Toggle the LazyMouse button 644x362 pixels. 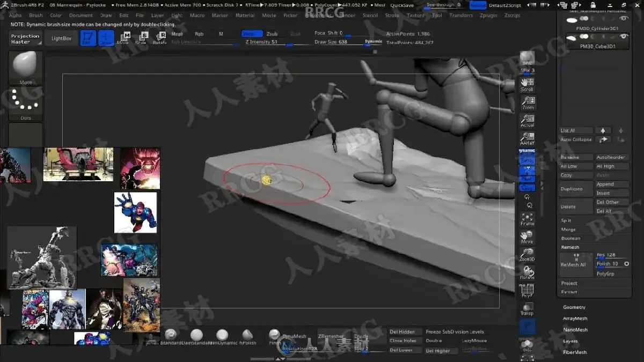[474, 341]
